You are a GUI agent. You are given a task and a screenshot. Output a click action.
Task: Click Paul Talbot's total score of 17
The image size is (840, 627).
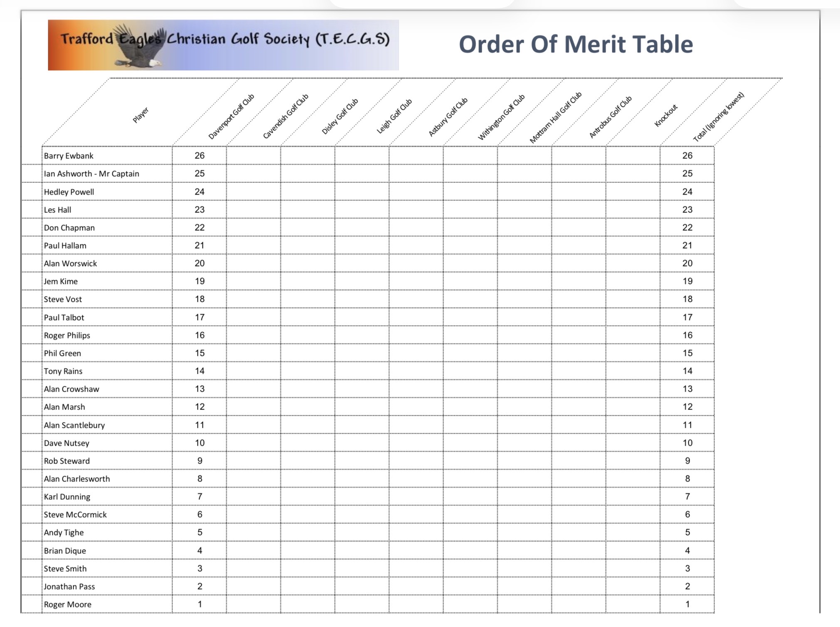pyautogui.click(x=687, y=318)
